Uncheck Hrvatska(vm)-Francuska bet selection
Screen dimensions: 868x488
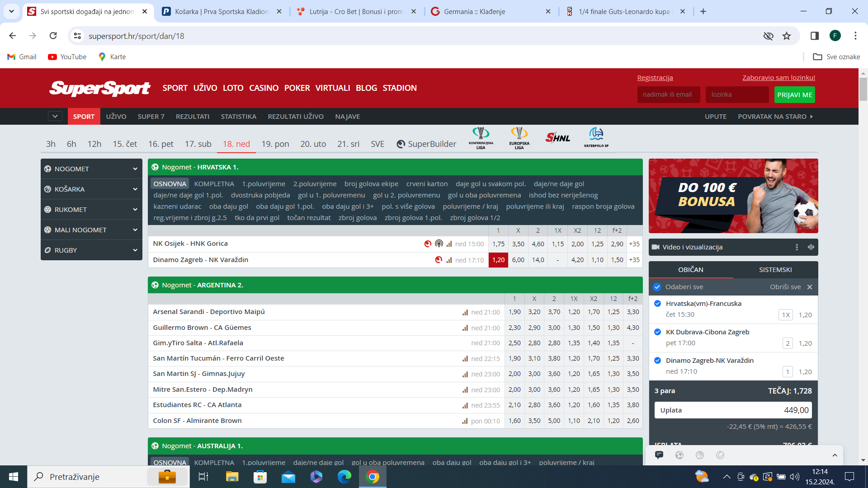click(658, 304)
